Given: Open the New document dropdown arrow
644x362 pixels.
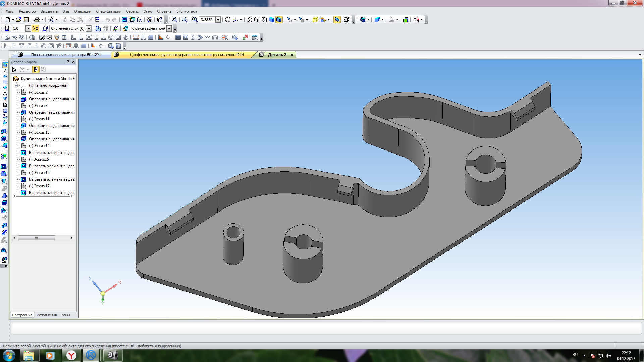Looking at the screenshot, I should (13, 20).
